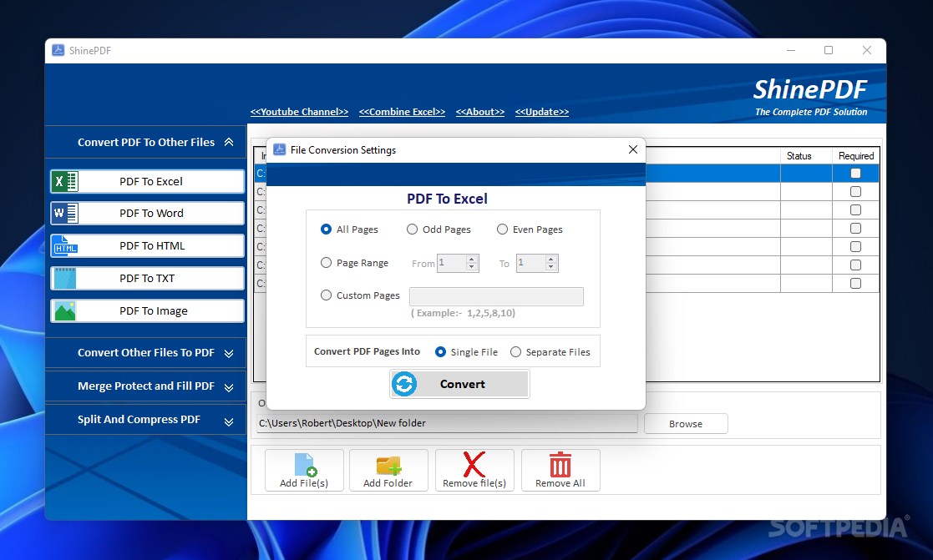
Task: Click the Remove All button
Action: point(560,470)
